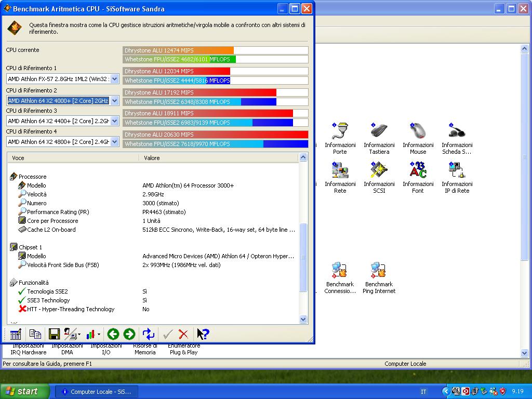Viewport: 532px width, 399px height.
Task: Click the grey checkmark OK toolbar icon
Action: click(168, 335)
